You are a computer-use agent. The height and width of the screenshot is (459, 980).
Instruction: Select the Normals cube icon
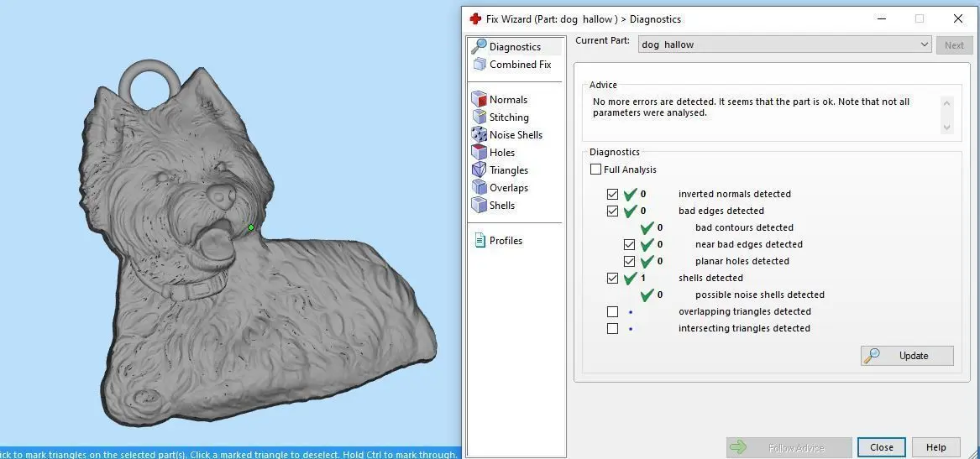click(x=479, y=99)
